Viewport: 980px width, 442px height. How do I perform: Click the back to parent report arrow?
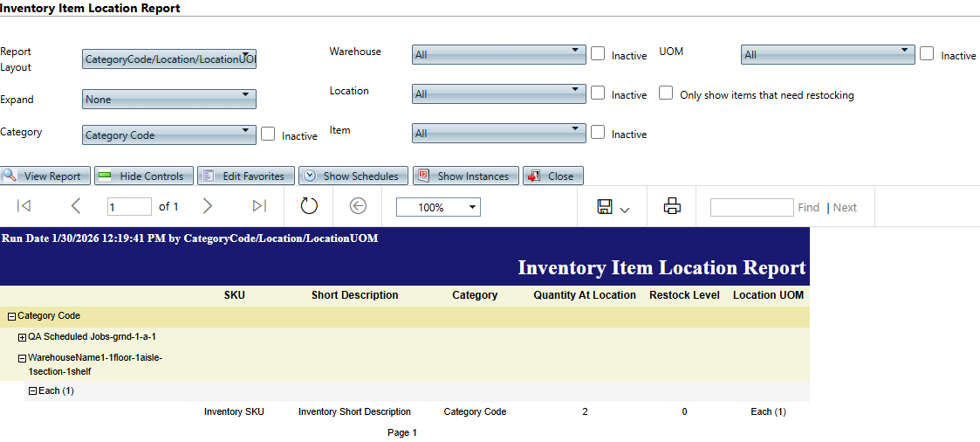pyautogui.click(x=358, y=206)
